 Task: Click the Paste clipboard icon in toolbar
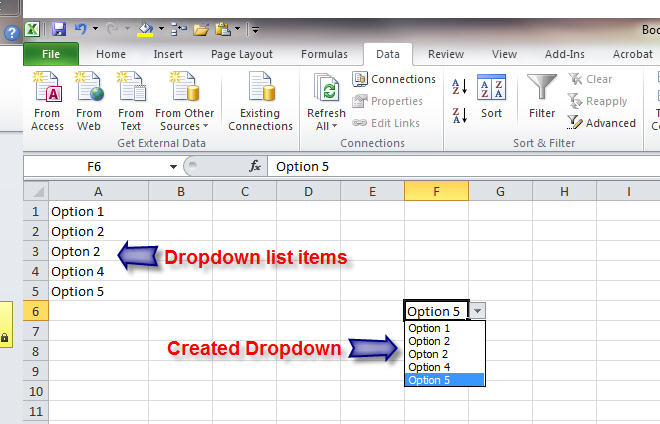[223, 29]
